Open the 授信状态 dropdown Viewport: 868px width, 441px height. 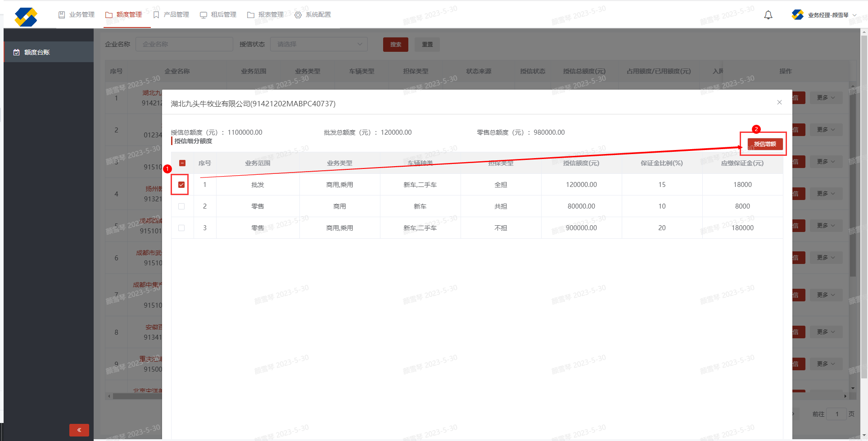pos(319,44)
